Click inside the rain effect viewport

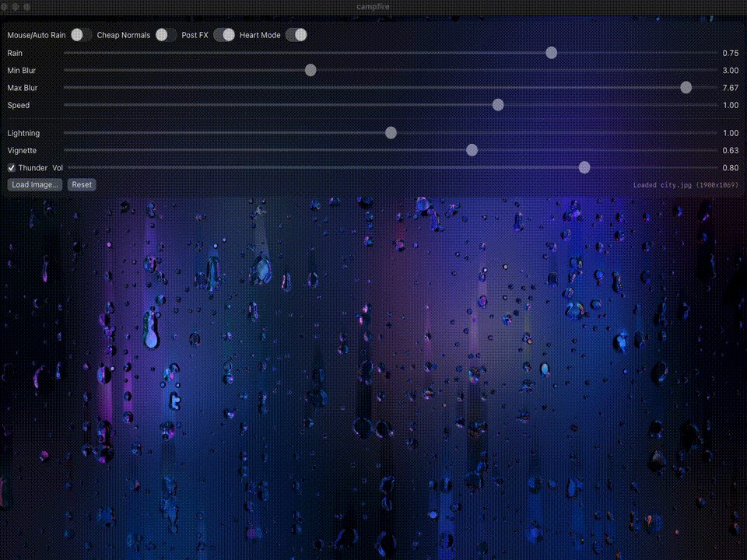pos(373,373)
